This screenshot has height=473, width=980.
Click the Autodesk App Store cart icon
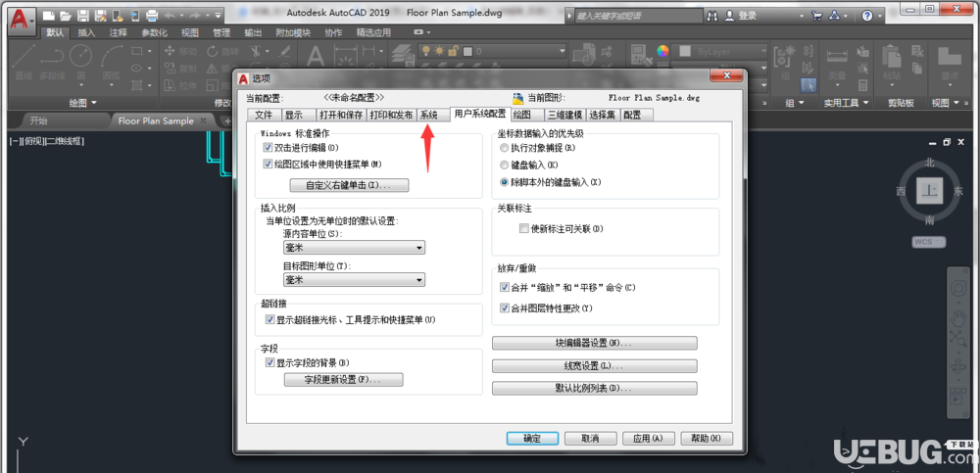click(x=817, y=16)
